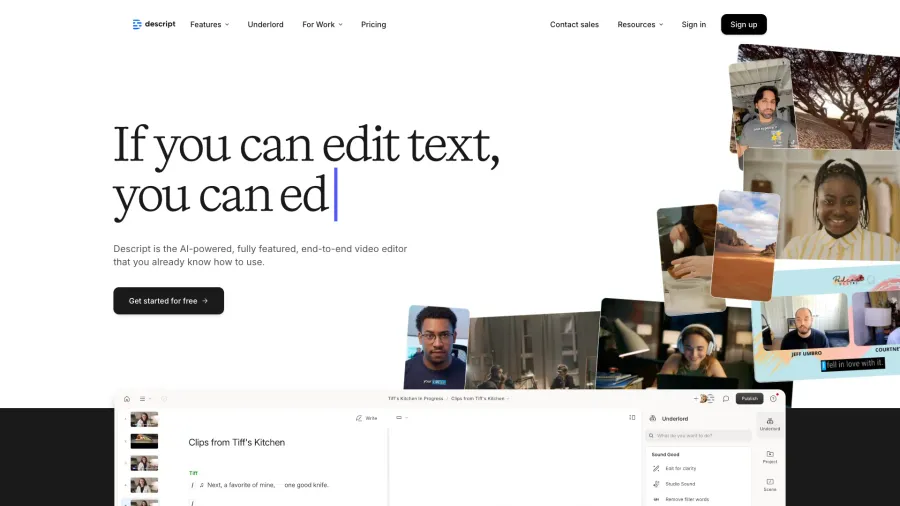
Task: Select the Project sidebar tab
Action: (x=770, y=457)
